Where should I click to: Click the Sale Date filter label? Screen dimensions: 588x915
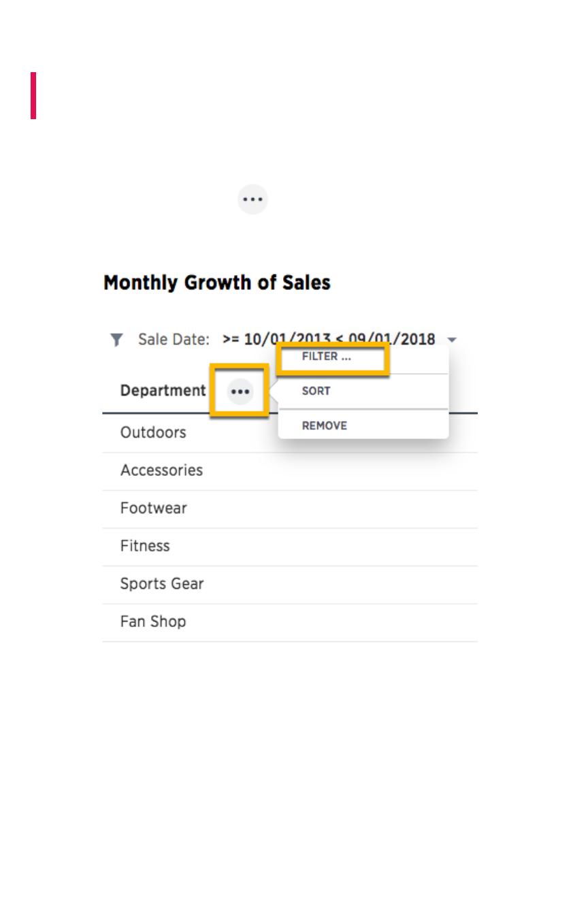(x=174, y=339)
